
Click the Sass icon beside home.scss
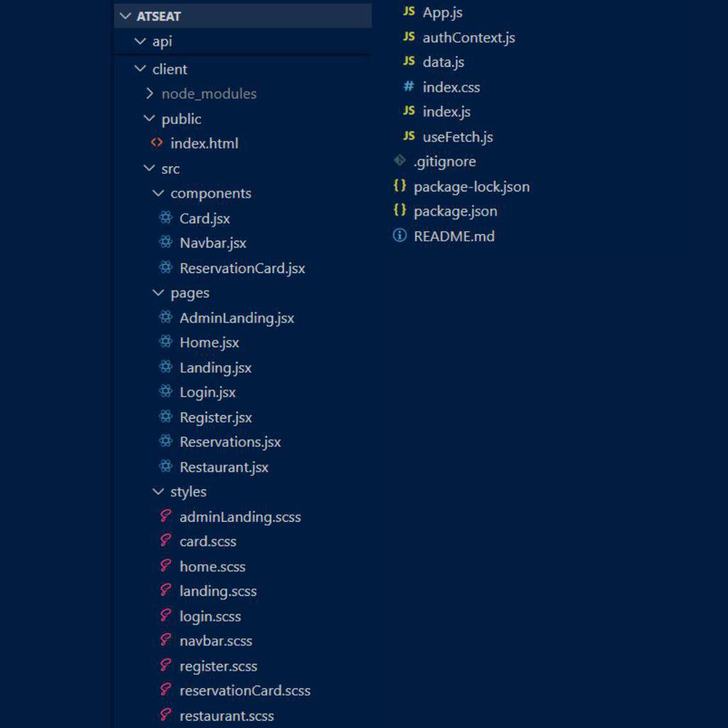[x=166, y=565]
